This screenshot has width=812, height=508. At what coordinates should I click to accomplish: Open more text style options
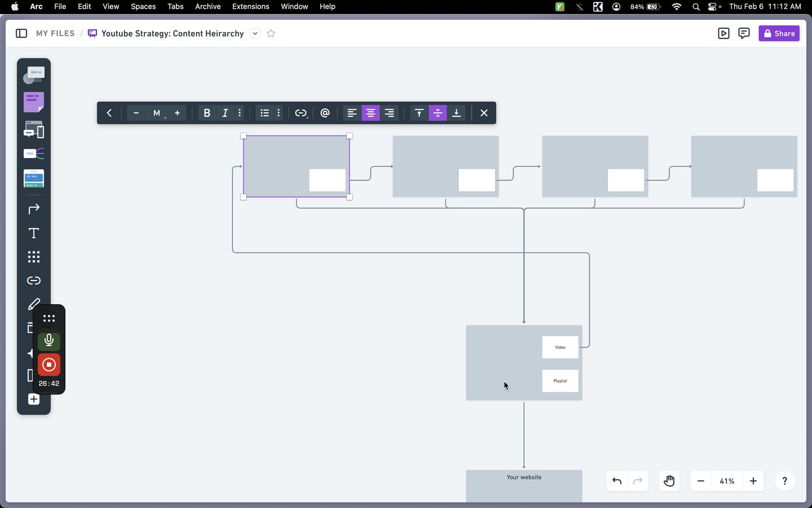point(240,113)
